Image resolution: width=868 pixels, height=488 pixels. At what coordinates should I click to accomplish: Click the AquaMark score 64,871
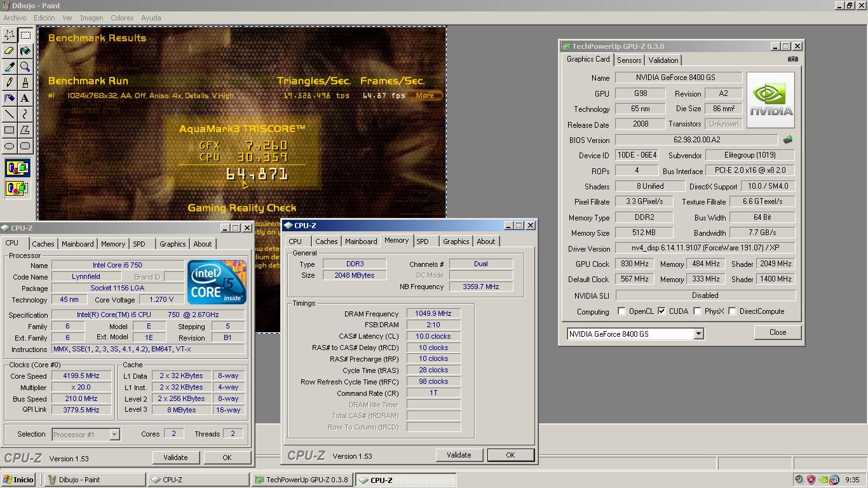257,174
